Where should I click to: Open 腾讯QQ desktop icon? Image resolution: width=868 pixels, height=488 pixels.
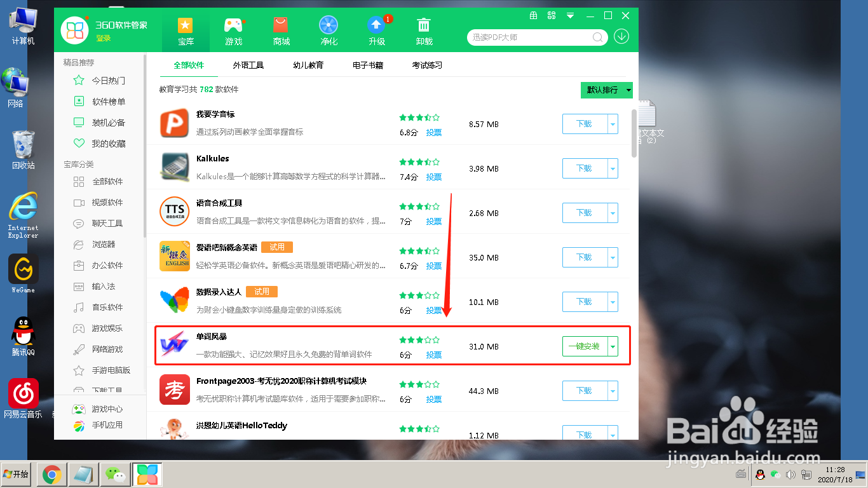coord(24,337)
